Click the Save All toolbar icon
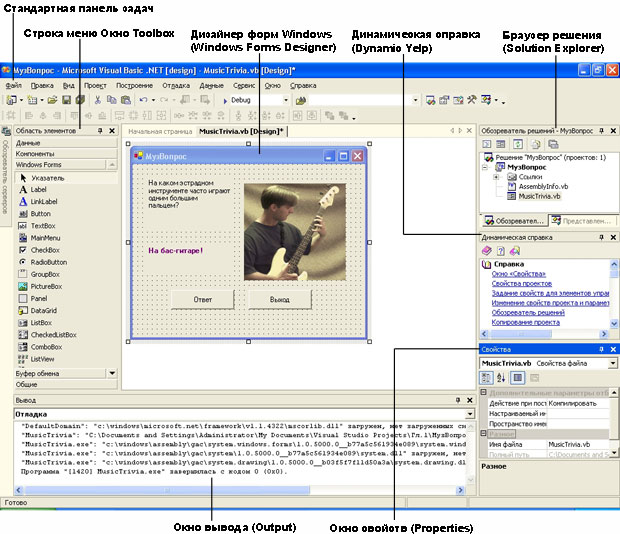This screenshot has width=620, height=534. tap(80, 100)
